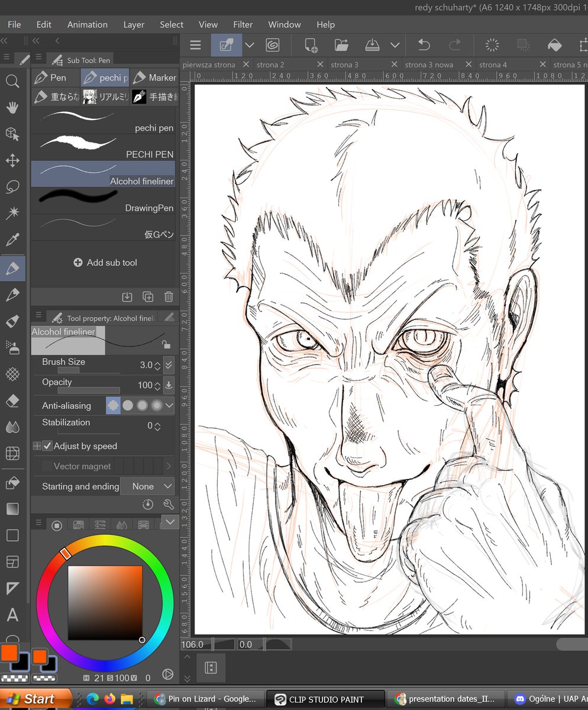Open Pin on Lizard Chrome taskbar item
This screenshot has height=710, width=588.
coord(205,699)
